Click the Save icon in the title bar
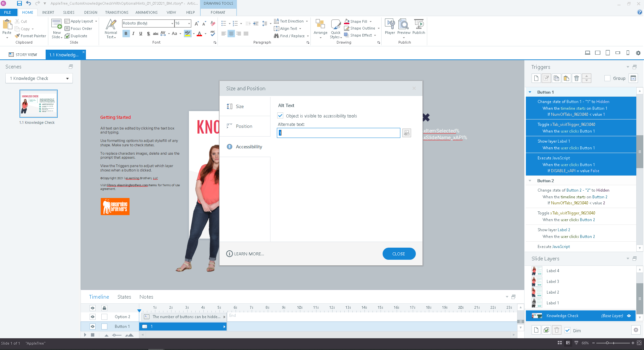644x350 pixels. (19, 3)
